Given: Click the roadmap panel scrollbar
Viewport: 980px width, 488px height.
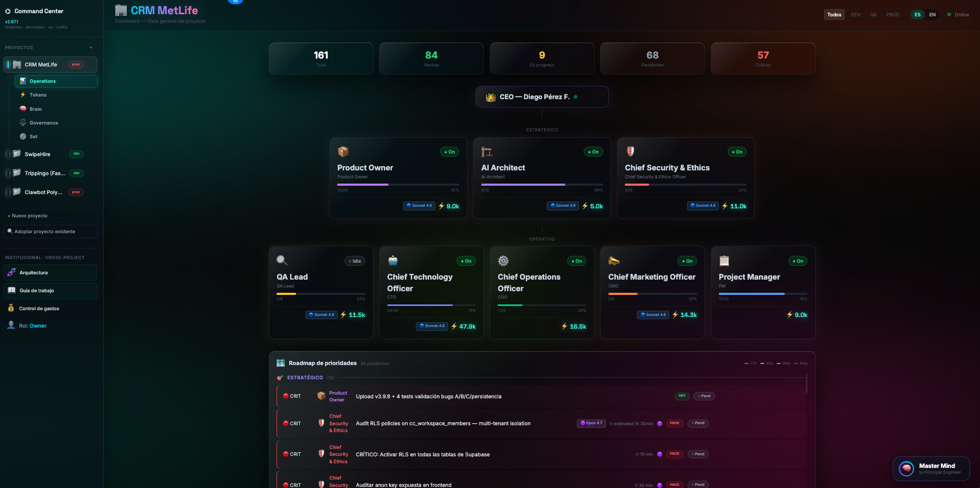Looking at the screenshot, I should tap(806, 384).
